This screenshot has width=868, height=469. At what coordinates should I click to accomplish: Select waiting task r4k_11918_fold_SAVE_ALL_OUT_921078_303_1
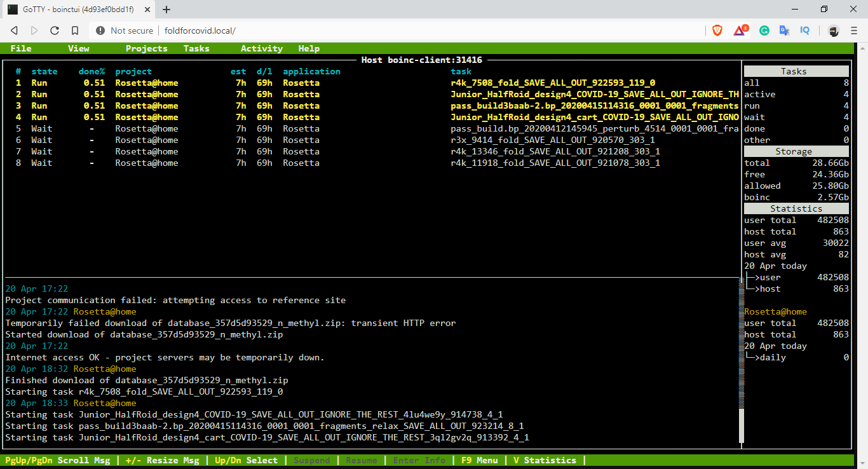(372, 163)
